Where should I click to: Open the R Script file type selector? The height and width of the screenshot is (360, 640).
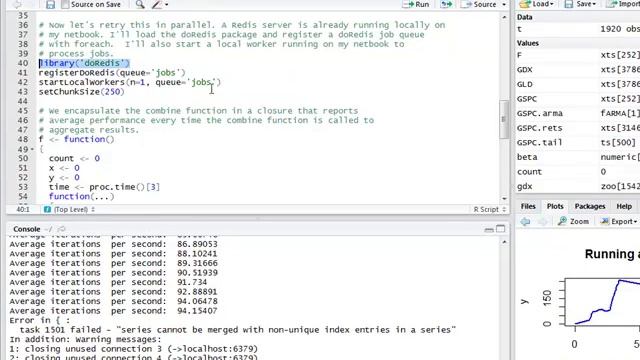click(x=489, y=209)
